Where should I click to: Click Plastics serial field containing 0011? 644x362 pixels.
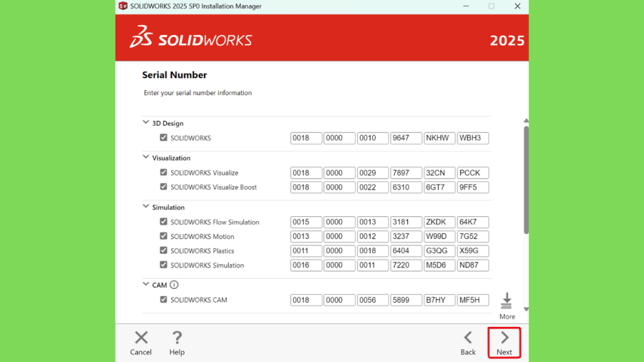point(306,251)
